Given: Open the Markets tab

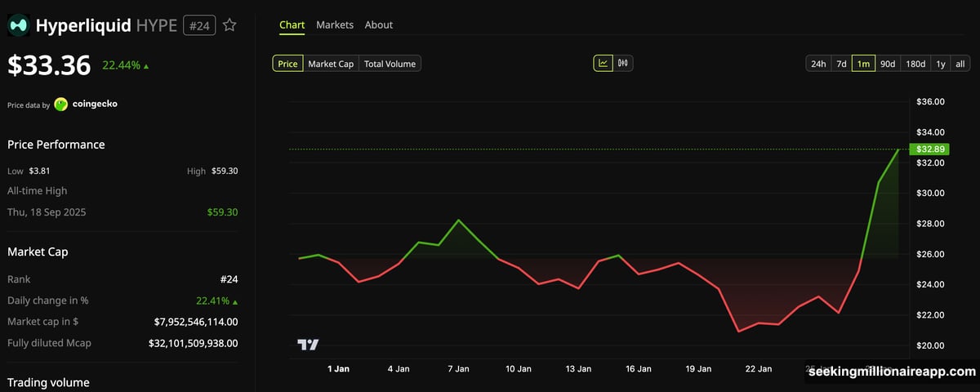Looking at the screenshot, I should (x=335, y=25).
